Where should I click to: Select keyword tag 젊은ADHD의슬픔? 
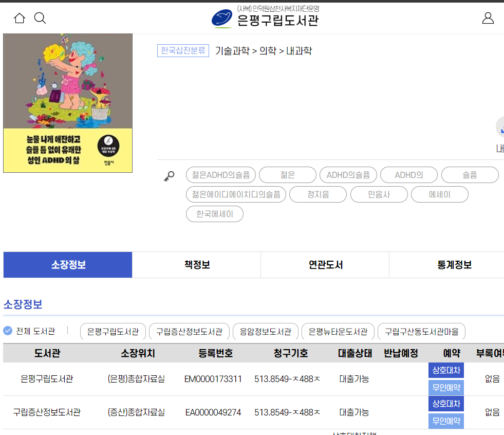(221, 175)
